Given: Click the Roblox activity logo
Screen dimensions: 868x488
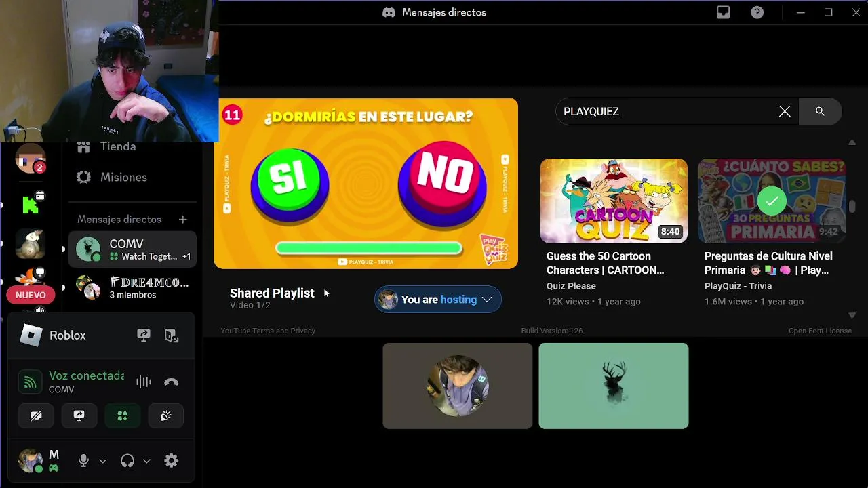Looking at the screenshot, I should point(31,335).
